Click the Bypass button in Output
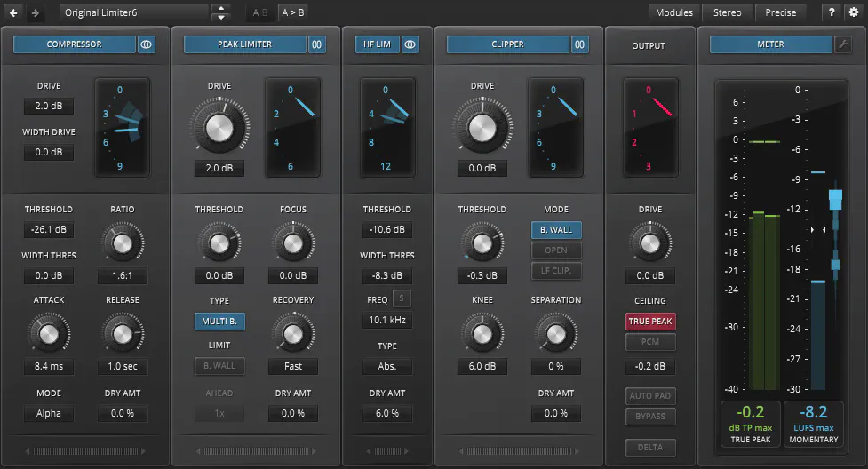The width and height of the screenshot is (868, 469). pyautogui.click(x=650, y=417)
